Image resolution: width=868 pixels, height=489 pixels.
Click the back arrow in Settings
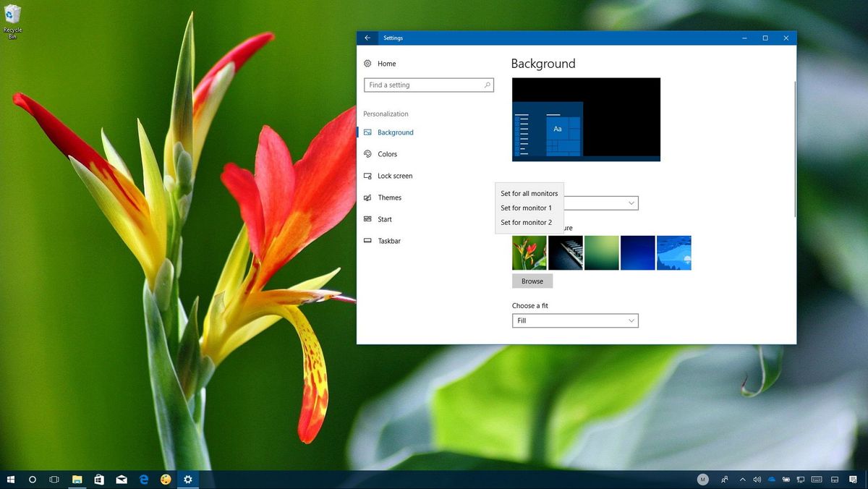(367, 38)
